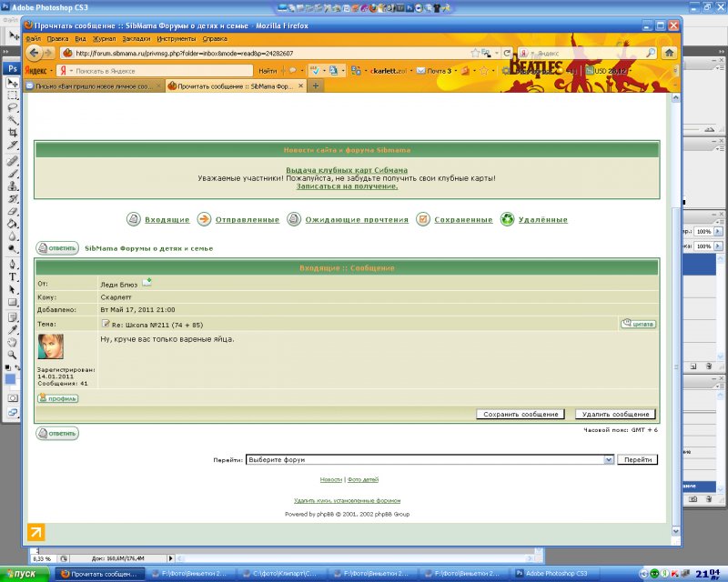Open the Ожидающие прочтения link
This screenshot has width=728, height=582.
357,219
